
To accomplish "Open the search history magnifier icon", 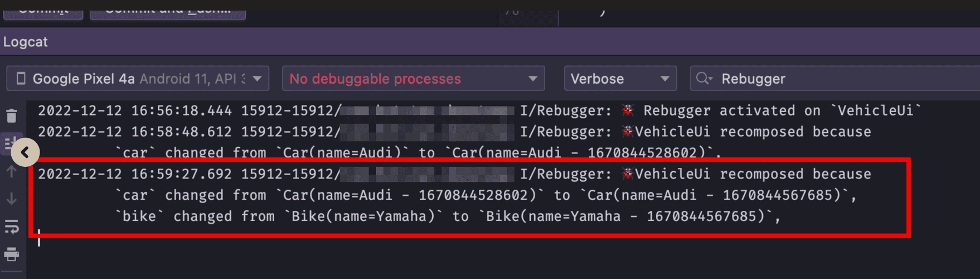I will [x=705, y=79].
